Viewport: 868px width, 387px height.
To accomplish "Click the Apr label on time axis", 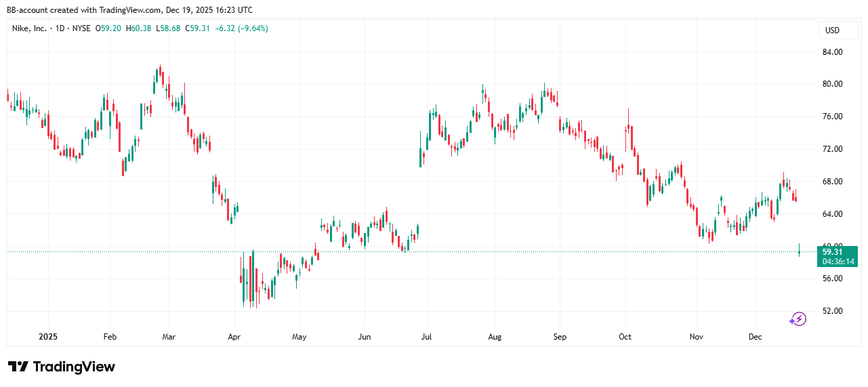I will click(x=234, y=336).
